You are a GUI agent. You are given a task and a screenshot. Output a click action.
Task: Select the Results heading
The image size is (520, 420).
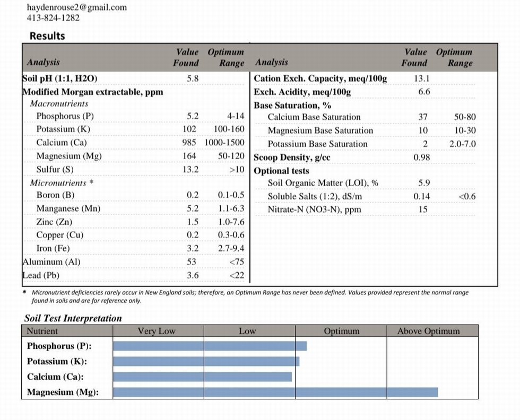pos(47,36)
